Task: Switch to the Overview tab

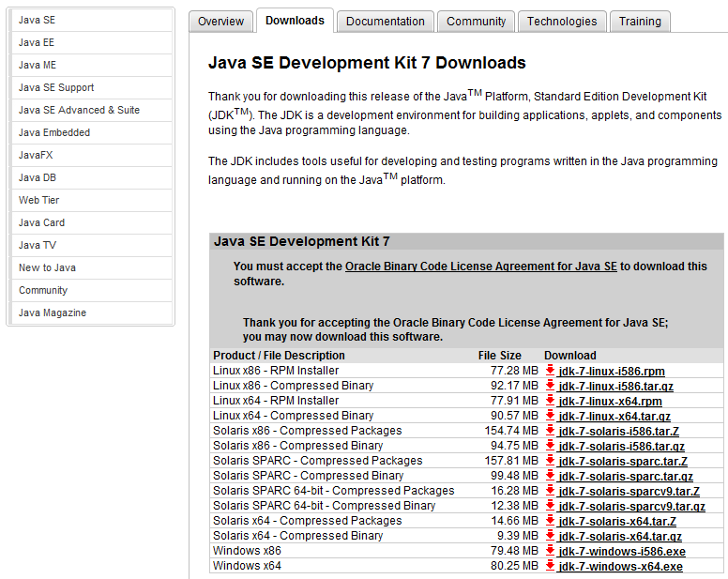Action: click(220, 22)
